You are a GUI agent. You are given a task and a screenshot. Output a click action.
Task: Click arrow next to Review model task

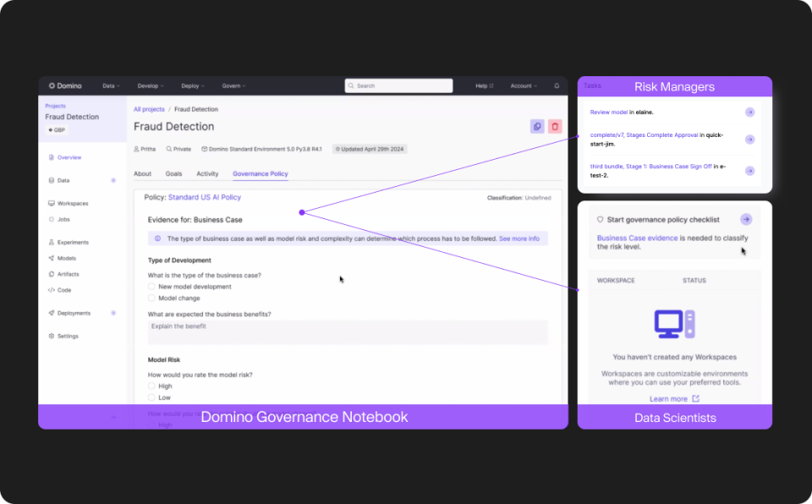click(749, 112)
